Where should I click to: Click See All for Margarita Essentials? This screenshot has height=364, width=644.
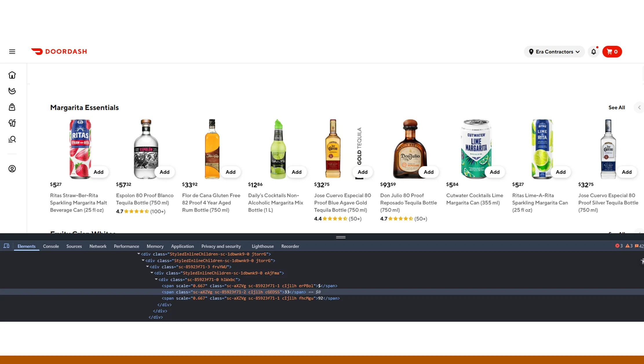coord(616,107)
